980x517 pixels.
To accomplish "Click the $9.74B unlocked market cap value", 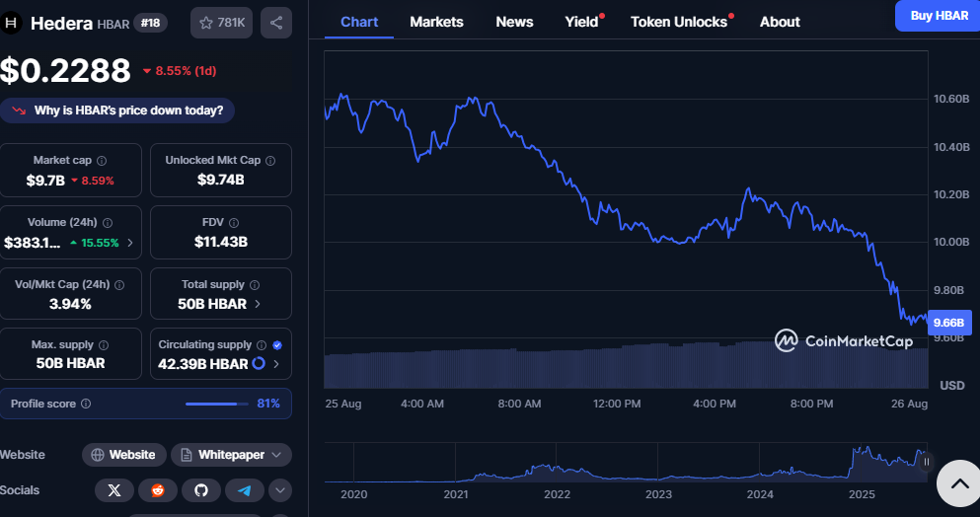I will coord(221,180).
